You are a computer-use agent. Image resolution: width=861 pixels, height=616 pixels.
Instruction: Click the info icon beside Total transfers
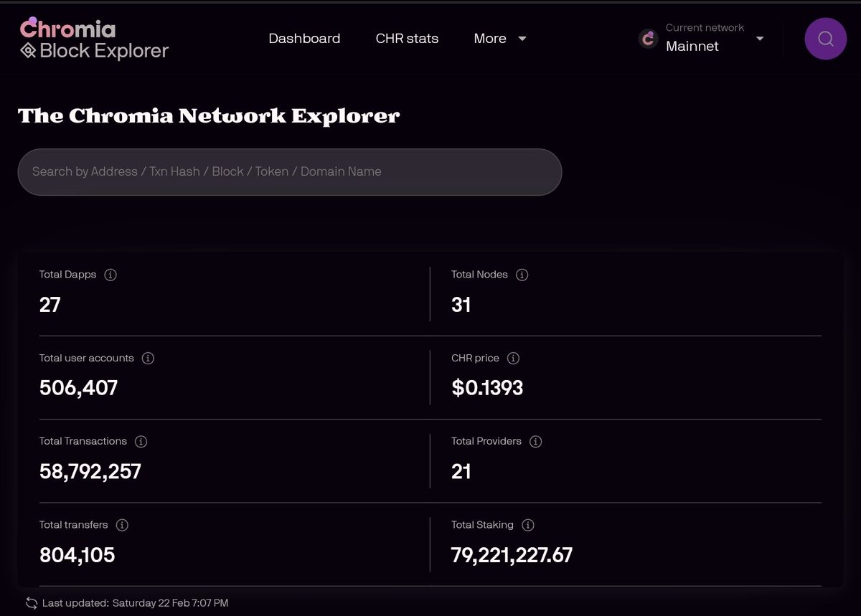[x=122, y=524]
